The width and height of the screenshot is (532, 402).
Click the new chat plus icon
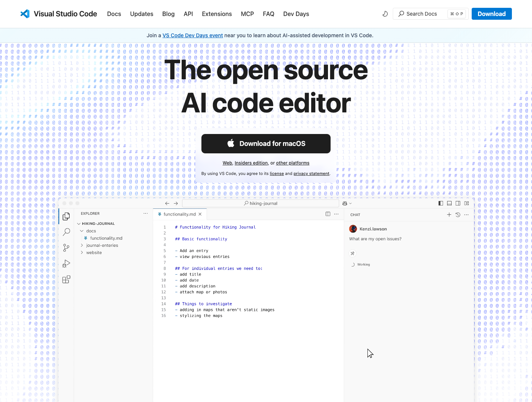[x=449, y=214]
